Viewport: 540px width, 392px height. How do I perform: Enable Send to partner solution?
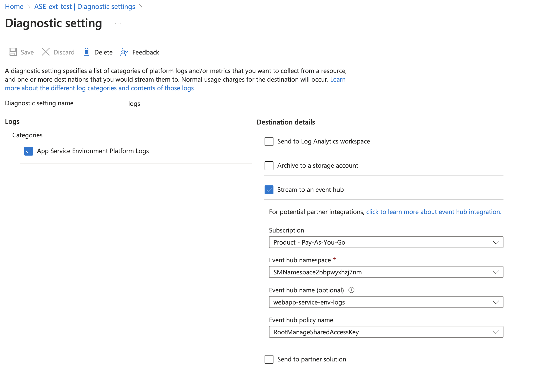point(269,359)
